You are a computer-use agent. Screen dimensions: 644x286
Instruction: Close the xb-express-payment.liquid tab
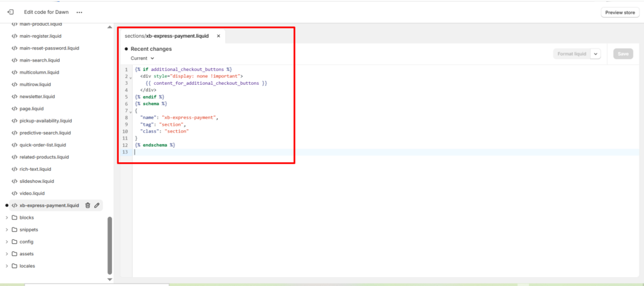click(218, 36)
